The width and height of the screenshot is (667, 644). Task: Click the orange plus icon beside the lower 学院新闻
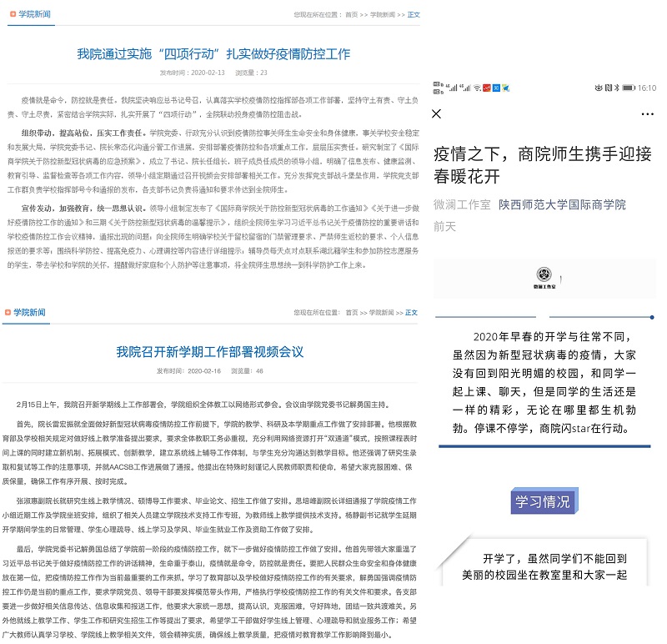(x=8, y=313)
